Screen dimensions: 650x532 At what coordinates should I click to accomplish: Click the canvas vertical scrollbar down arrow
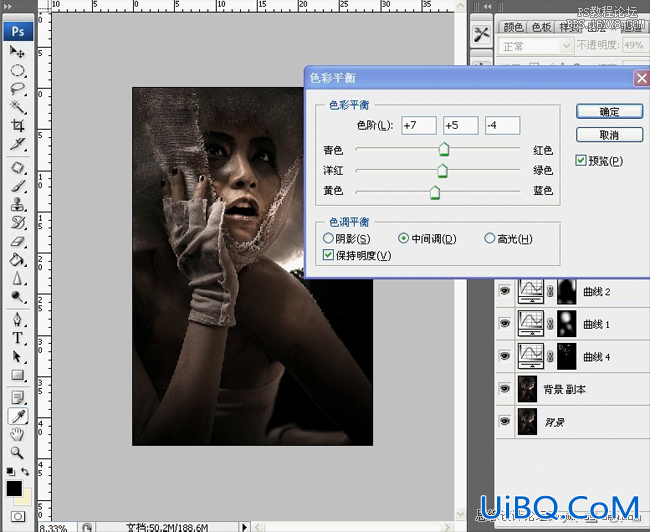click(460, 514)
